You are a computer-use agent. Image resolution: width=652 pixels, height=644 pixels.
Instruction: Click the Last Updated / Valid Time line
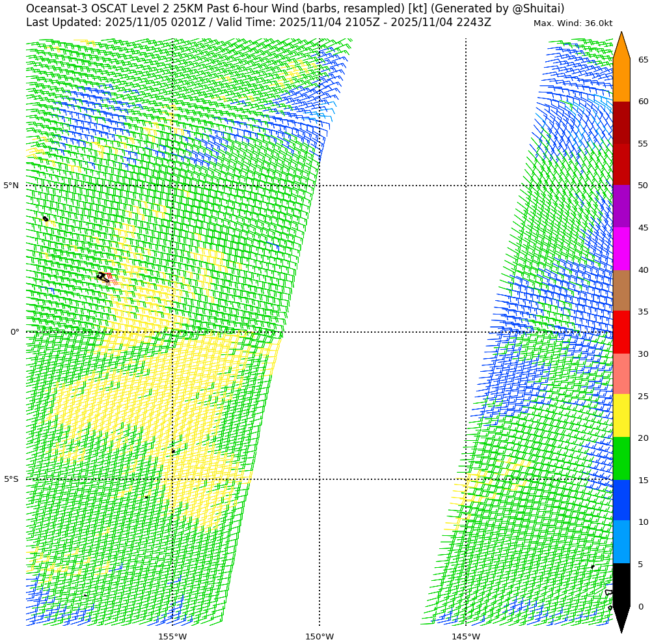click(258, 23)
